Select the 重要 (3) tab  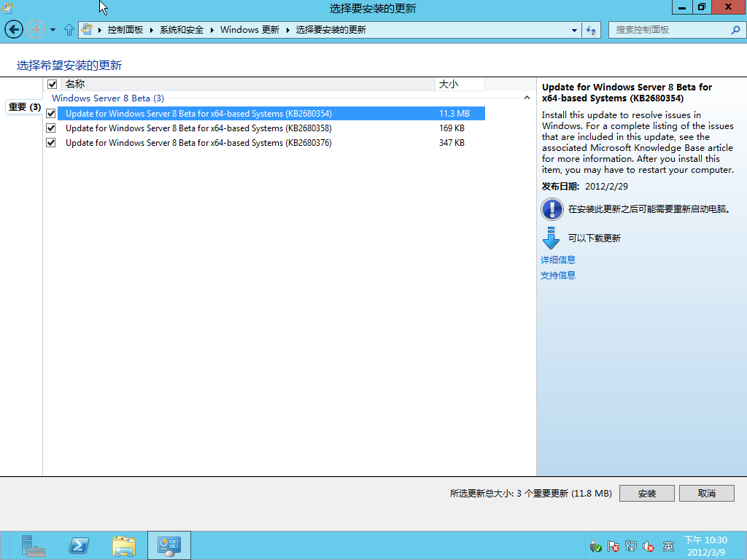point(24,106)
